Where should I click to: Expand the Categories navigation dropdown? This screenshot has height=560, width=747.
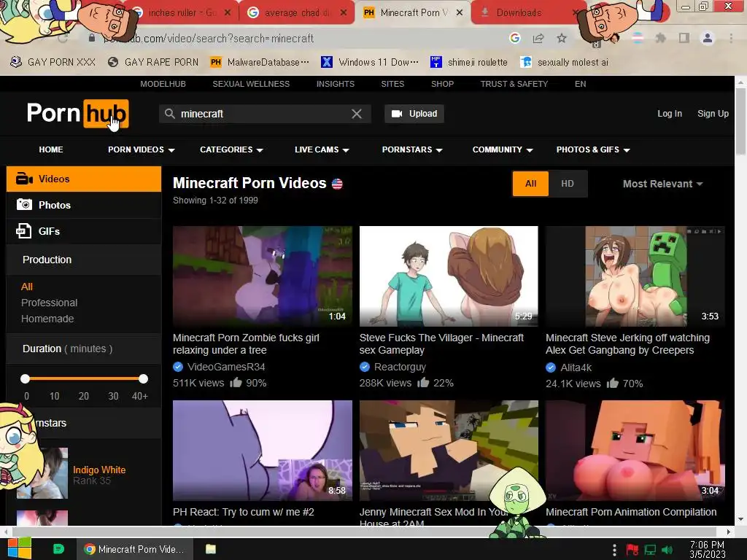(231, 149)
